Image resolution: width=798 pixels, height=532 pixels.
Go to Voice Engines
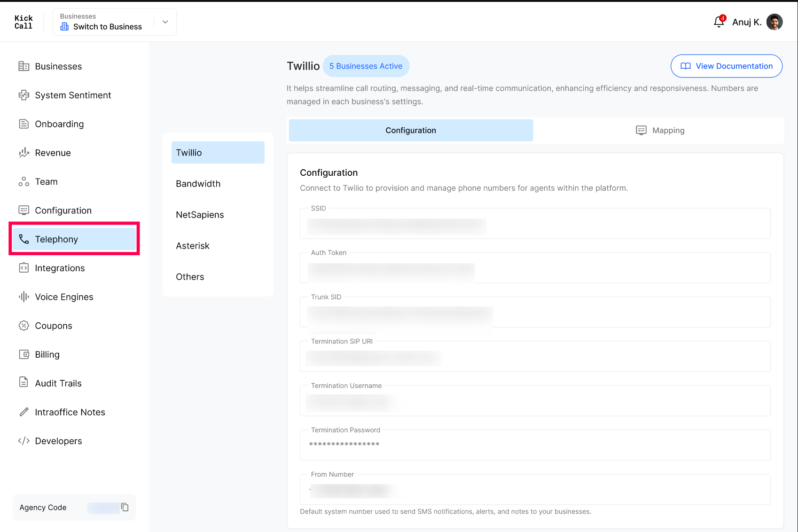click(x=74, y=297)
